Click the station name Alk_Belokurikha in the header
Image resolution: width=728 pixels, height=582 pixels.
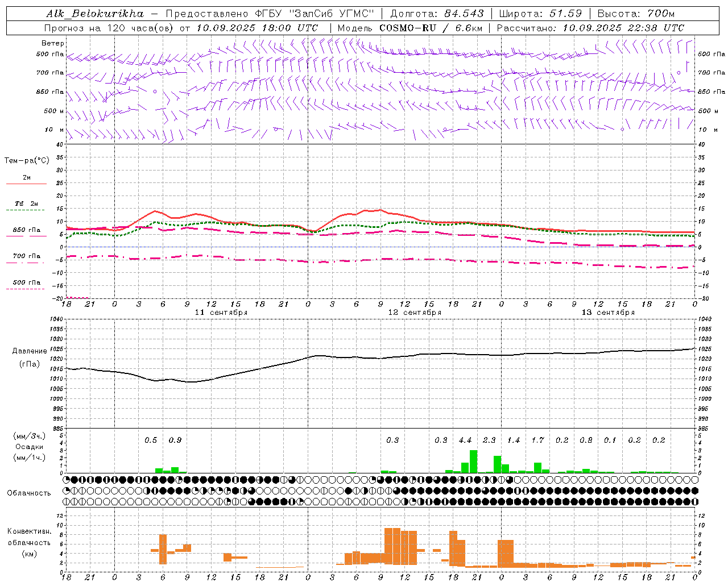coord(95,13)
